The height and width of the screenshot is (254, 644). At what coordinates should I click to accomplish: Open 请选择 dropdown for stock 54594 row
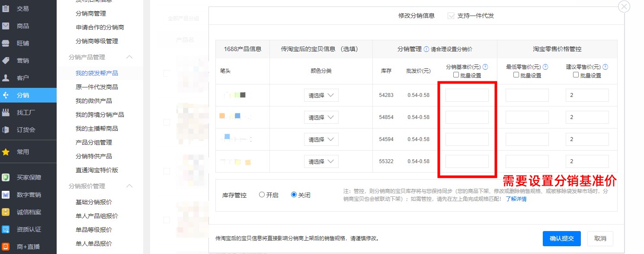pos(321,139)
